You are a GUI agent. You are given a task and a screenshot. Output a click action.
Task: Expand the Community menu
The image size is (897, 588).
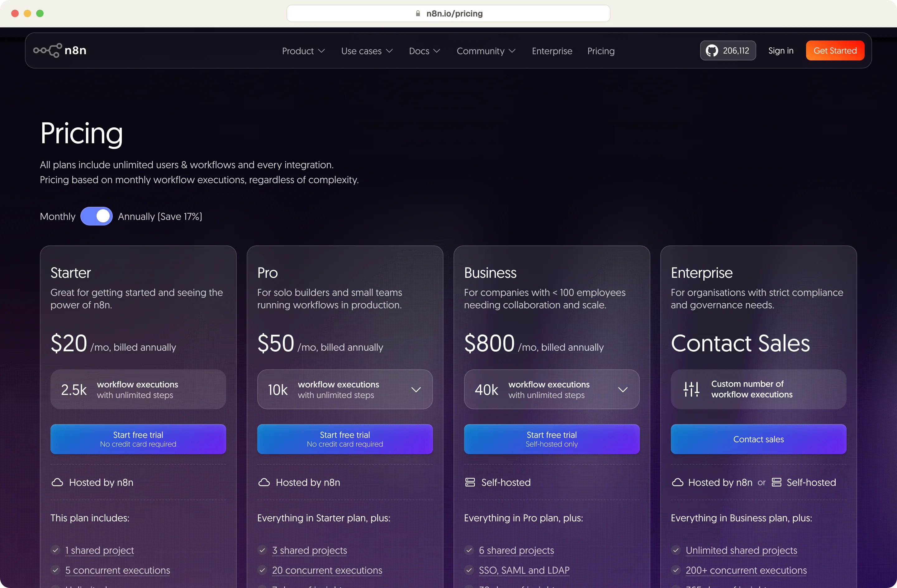point(486,51)
